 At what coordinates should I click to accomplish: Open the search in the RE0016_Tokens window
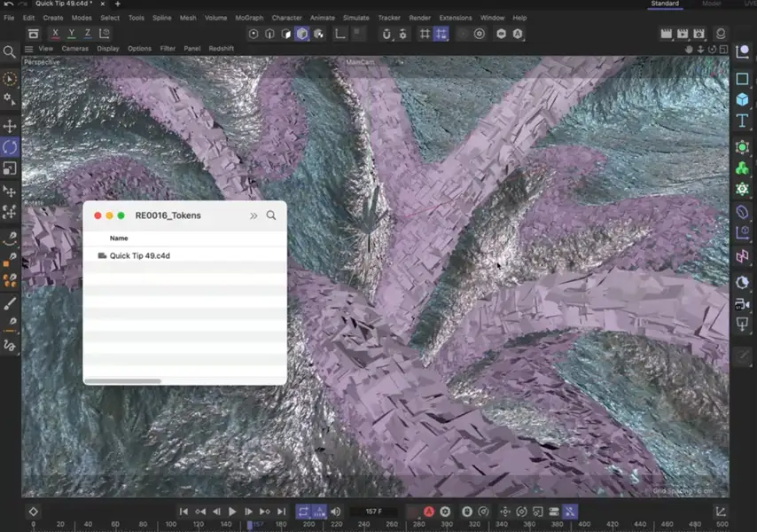click(271, 215)
